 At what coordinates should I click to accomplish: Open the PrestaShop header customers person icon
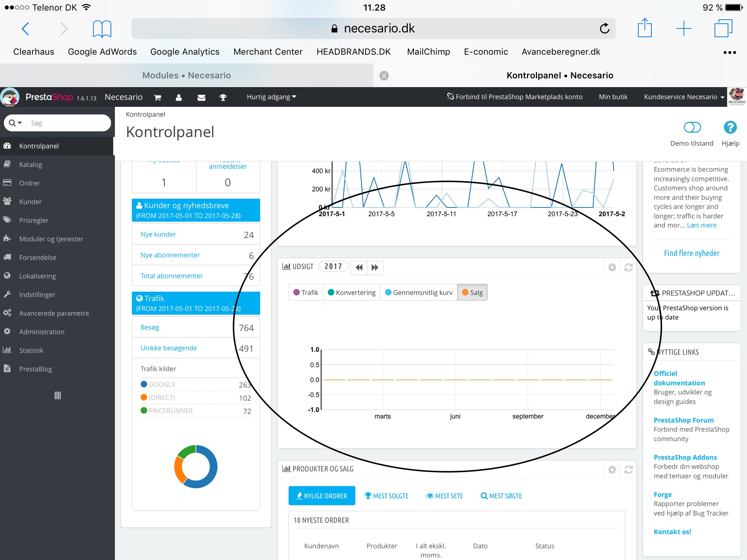click(x=179, y=97)
